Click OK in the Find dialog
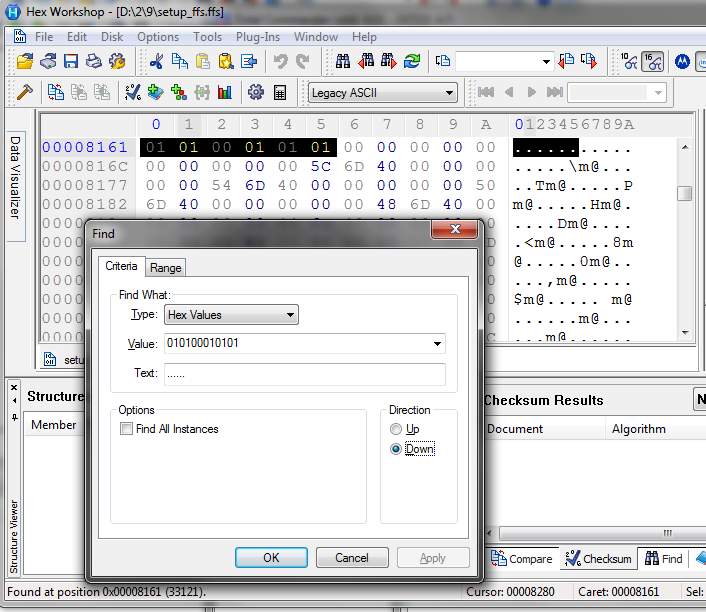Viewport: 706px width, 612px height. pos(272,558)
